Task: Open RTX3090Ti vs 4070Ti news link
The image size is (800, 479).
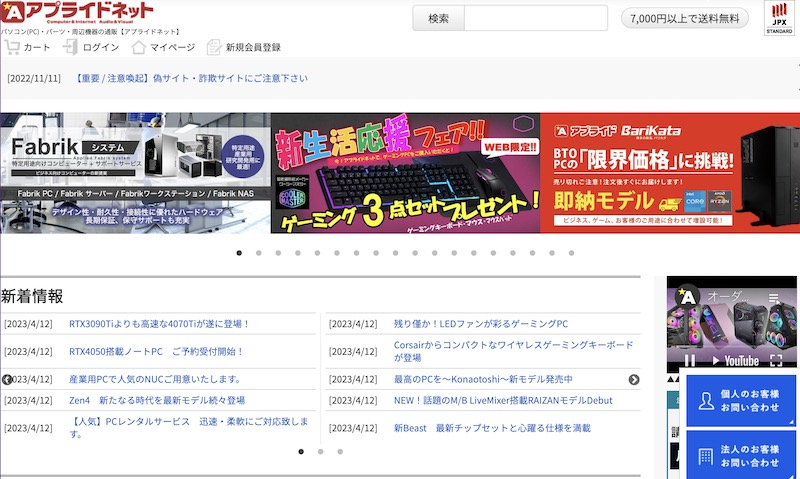Action: click(159, 324)
